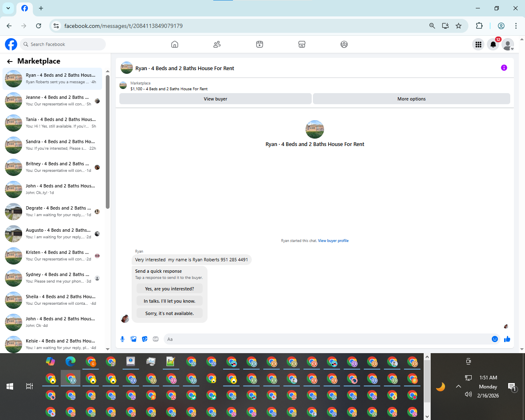
Task: Open Marketplace storefront icon in top navigation
Action: click(302, 44)
